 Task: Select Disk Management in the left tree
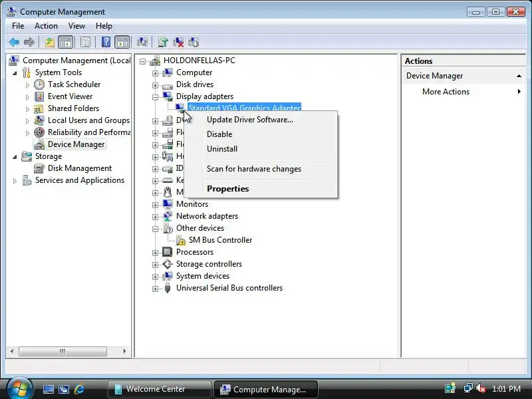[80, 168]
